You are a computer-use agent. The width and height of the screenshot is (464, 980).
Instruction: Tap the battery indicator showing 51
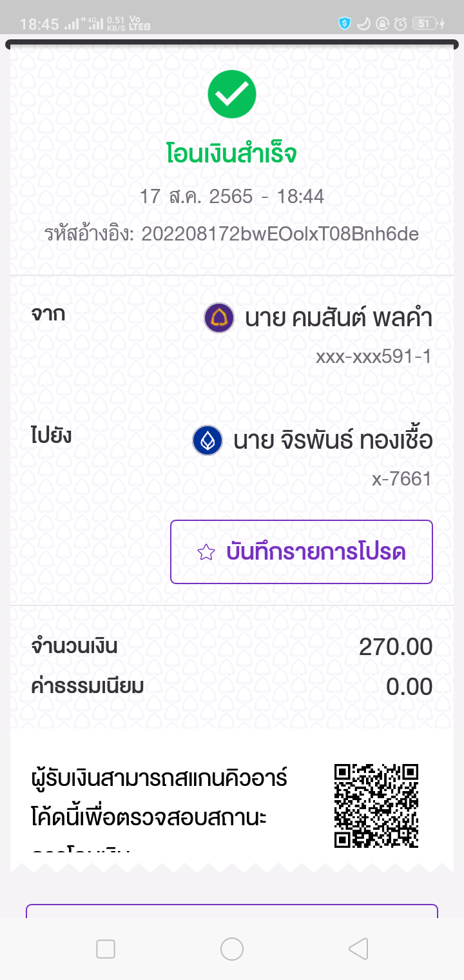(425, 24)
